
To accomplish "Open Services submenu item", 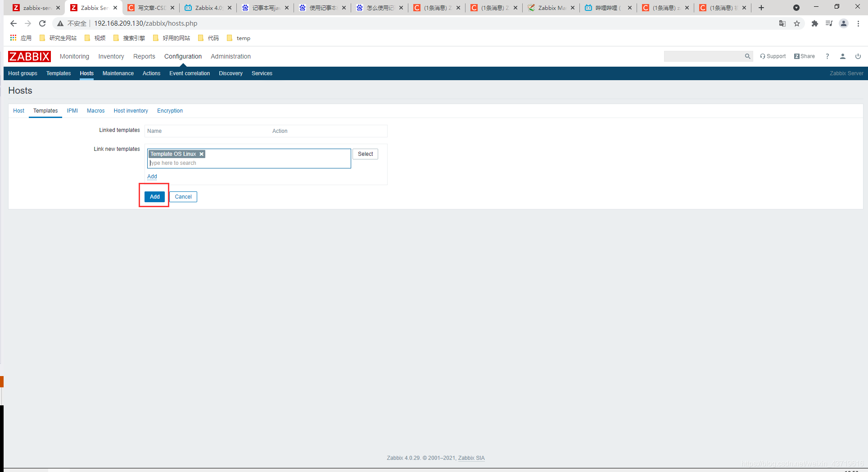I will pyautogui.click(x=262, y=73).
